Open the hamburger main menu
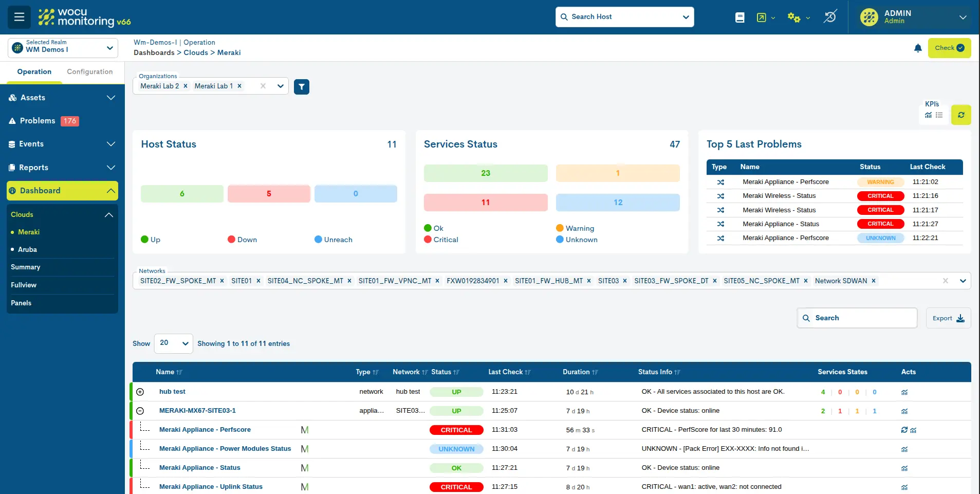The height and width of the screenshot is (494, 980). click(x=19, y=17)
